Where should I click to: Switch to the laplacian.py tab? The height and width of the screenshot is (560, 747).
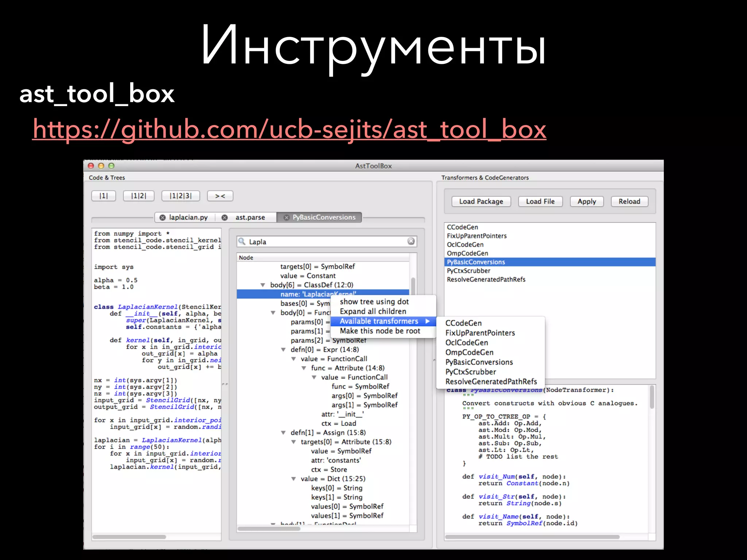pyautogui.click(x=188, y=217)
